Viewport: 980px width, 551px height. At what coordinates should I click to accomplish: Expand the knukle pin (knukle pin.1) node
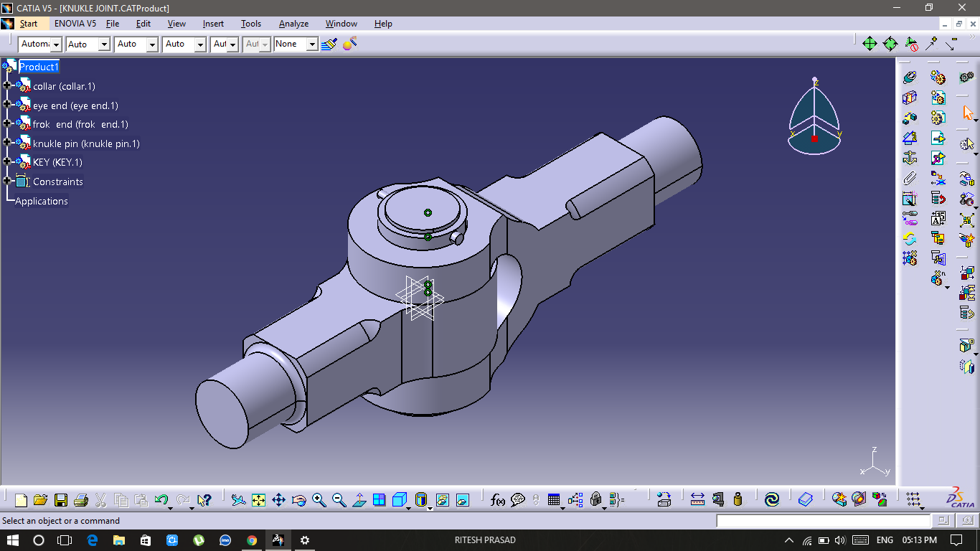7,143
